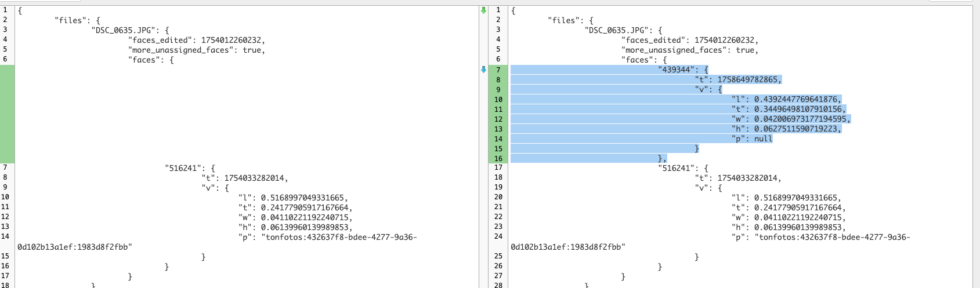Click the green down arrow beside line 1

484,10
